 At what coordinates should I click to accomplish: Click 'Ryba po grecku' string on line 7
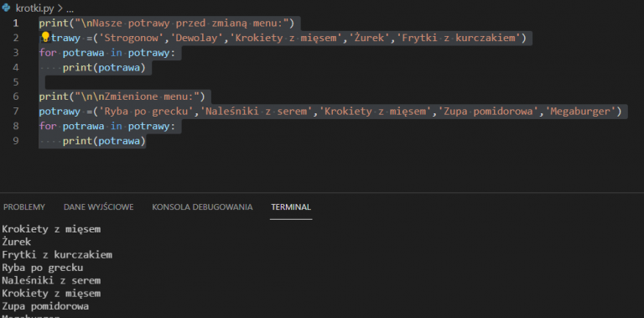point(146,112)
